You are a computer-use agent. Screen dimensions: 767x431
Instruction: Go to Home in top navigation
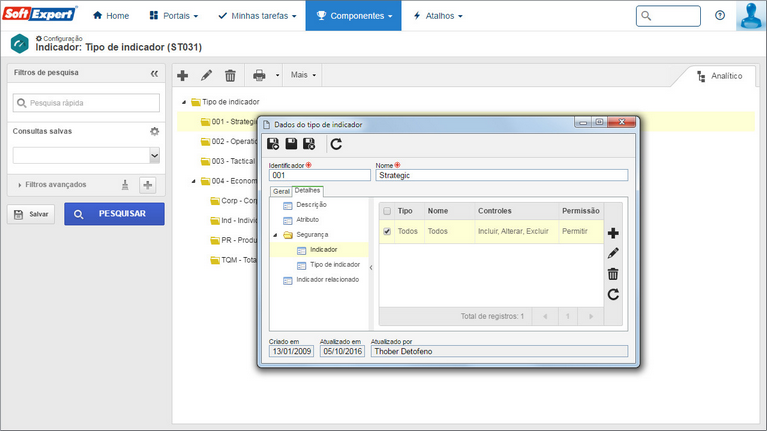point(111,16)
